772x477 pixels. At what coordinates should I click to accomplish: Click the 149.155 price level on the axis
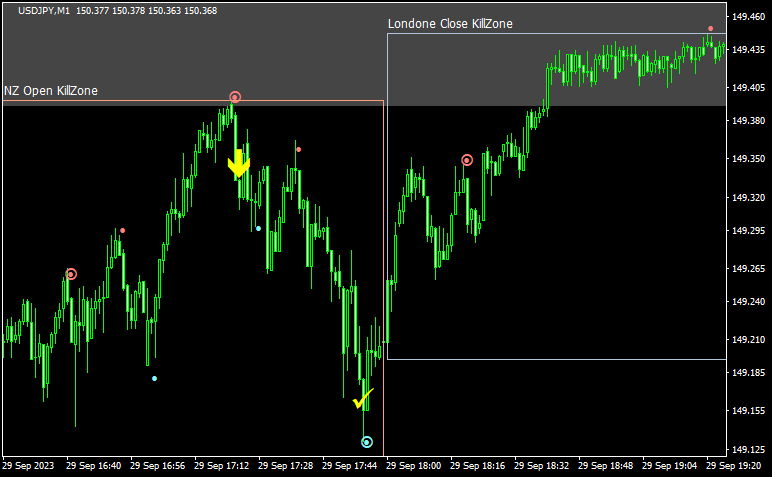[x=749, y=411]
